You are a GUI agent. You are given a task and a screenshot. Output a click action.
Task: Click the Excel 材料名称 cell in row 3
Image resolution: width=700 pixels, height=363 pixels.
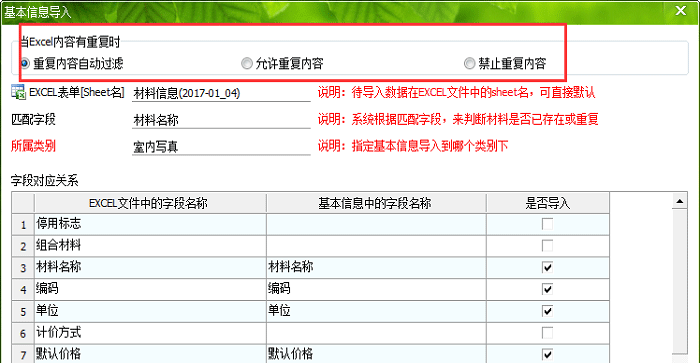(x=150, y=267)
